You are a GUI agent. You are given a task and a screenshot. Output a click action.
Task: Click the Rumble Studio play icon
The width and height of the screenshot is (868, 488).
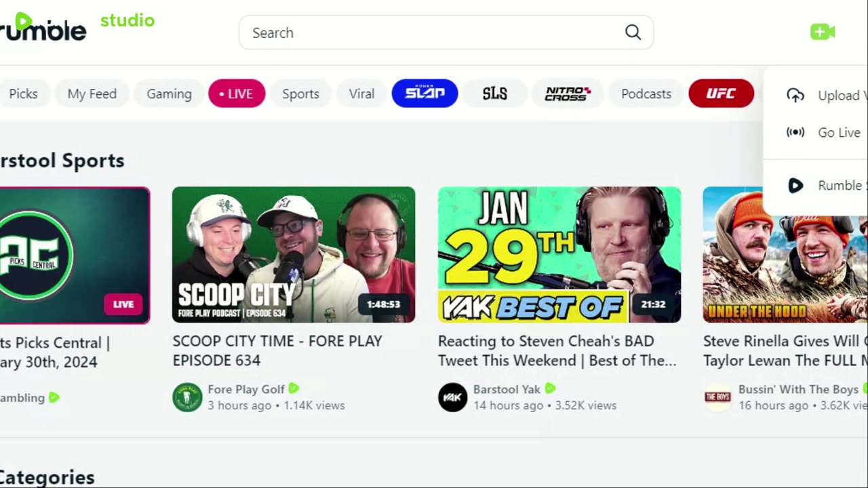click(x=795, y=185)
